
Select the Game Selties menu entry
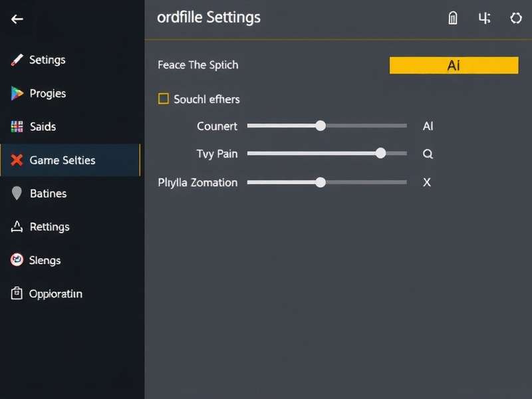(63, 160)
